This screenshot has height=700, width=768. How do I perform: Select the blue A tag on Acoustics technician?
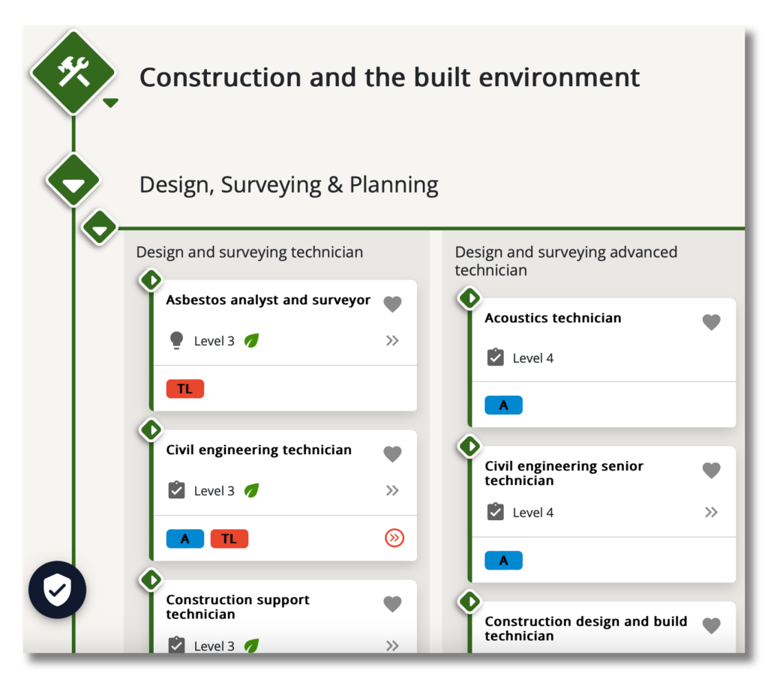click(503, 405)
